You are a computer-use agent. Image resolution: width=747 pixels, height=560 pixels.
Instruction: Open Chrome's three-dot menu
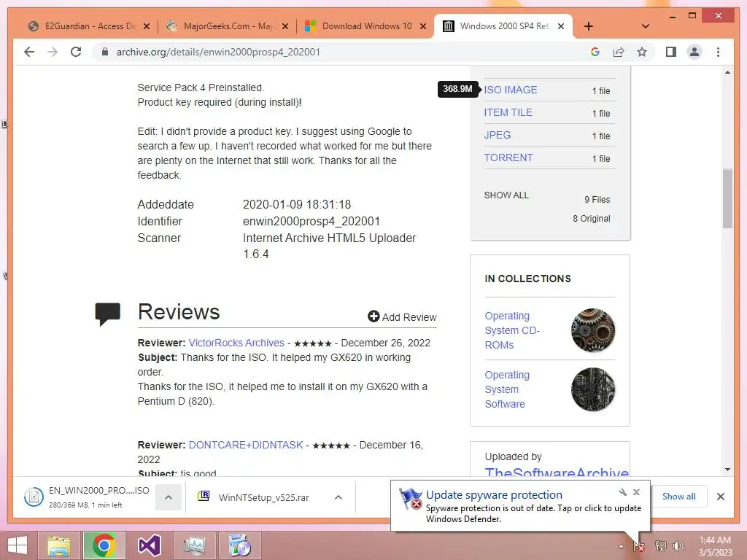[x=718, y=52]
